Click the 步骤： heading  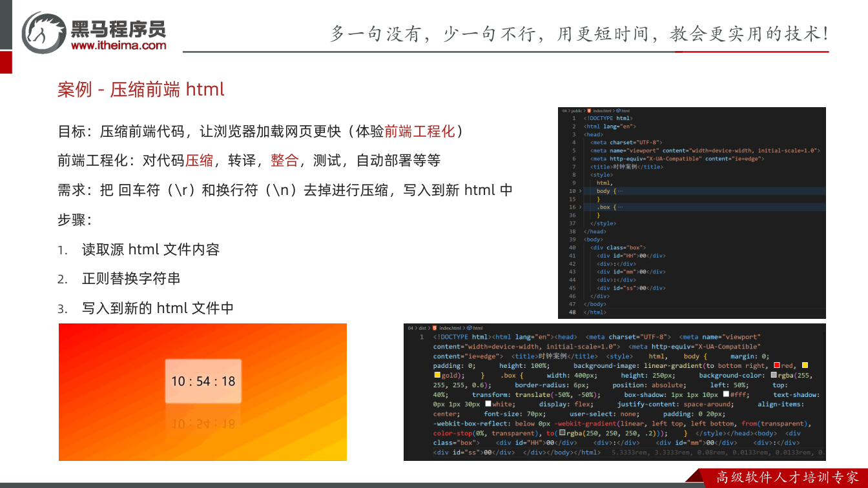75,219
